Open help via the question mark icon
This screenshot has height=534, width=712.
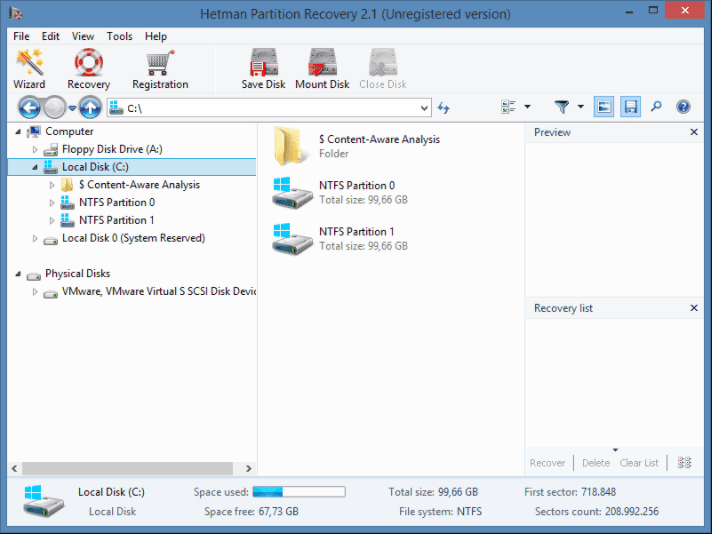click(x=683, y=107)
